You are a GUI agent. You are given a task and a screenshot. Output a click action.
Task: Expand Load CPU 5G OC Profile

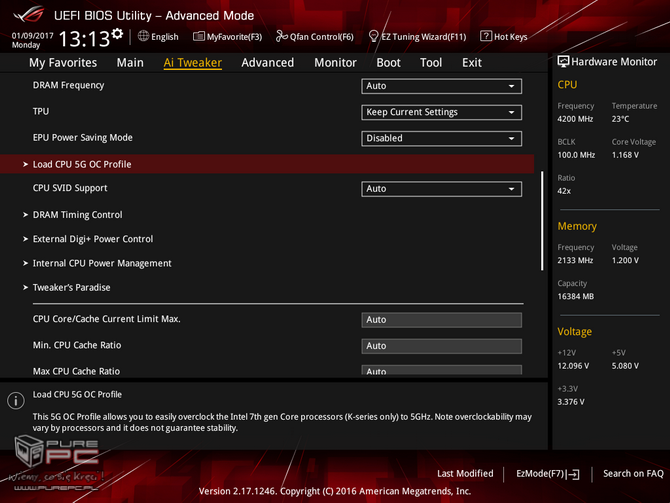pyautogui.click(x=267, y=164)
